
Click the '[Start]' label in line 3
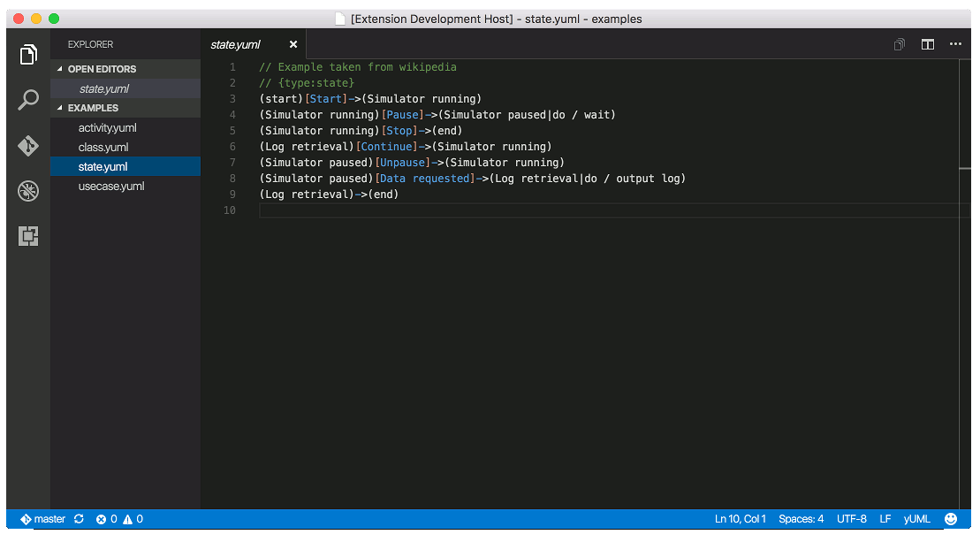(325, 99)
